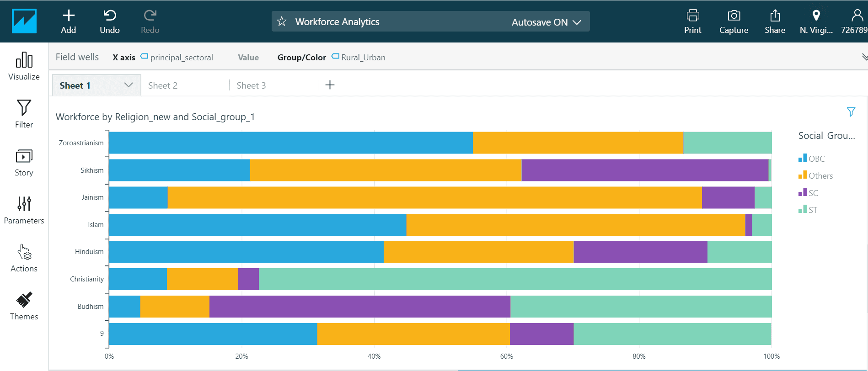Click the QuickSight logo icon
This screenshot has height=371, width=868.
coord(24,21)
